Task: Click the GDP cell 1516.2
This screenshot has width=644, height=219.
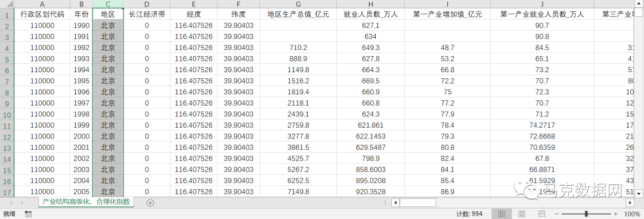Action: coord(298,81)
